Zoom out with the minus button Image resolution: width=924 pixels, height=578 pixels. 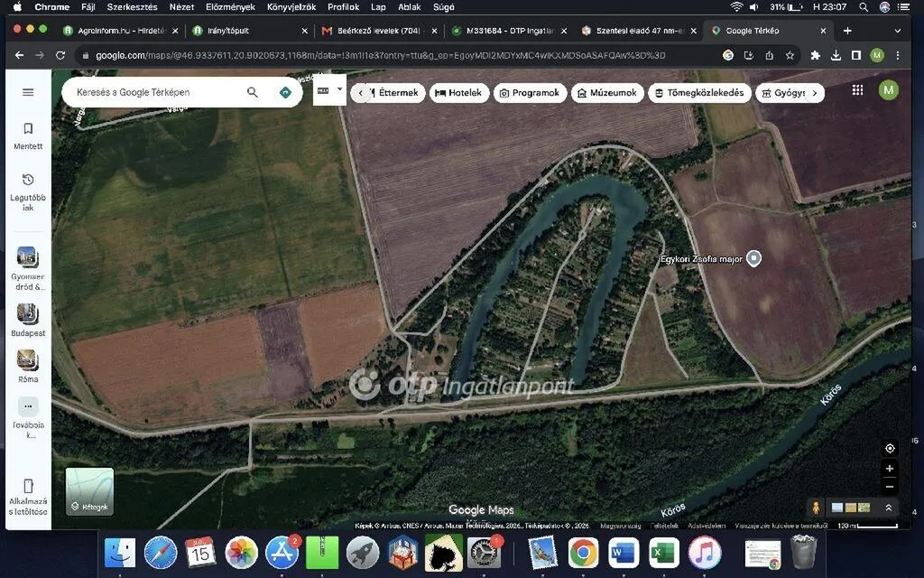890,487
